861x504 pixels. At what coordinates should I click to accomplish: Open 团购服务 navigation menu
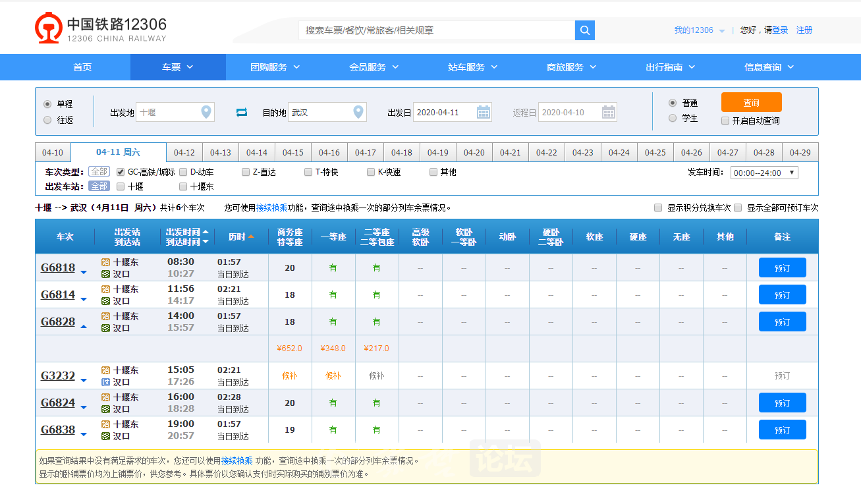pos(275,67)
